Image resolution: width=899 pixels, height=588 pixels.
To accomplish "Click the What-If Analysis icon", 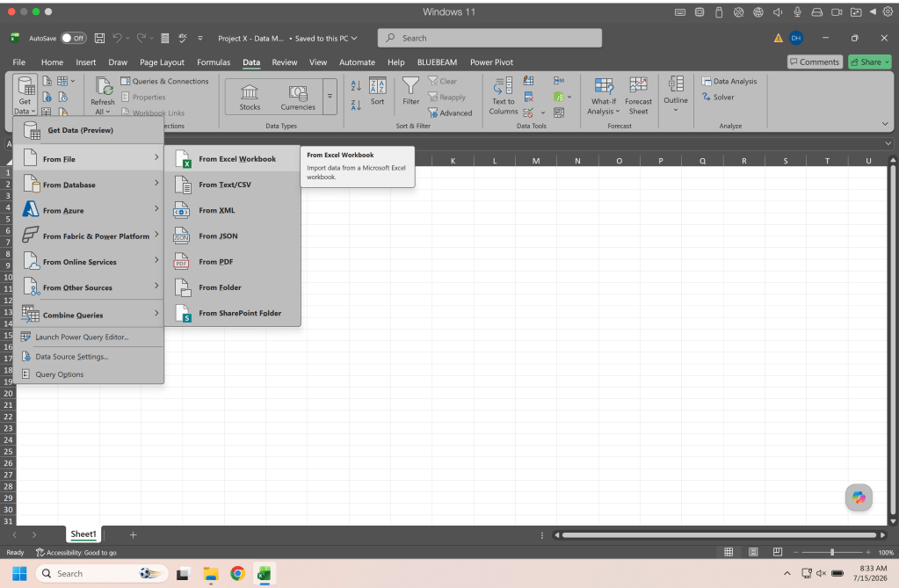I will click(x=603, y=96).
